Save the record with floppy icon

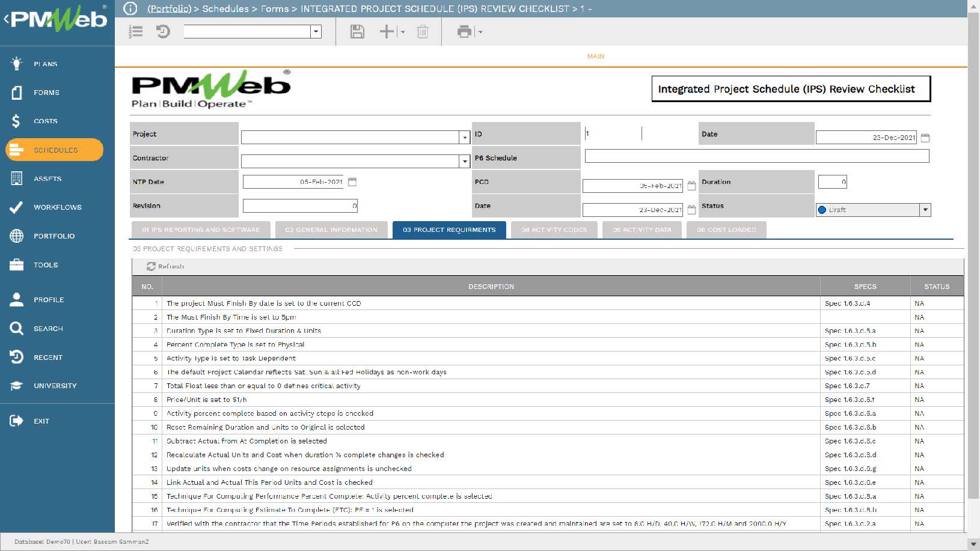pos(357,31)
